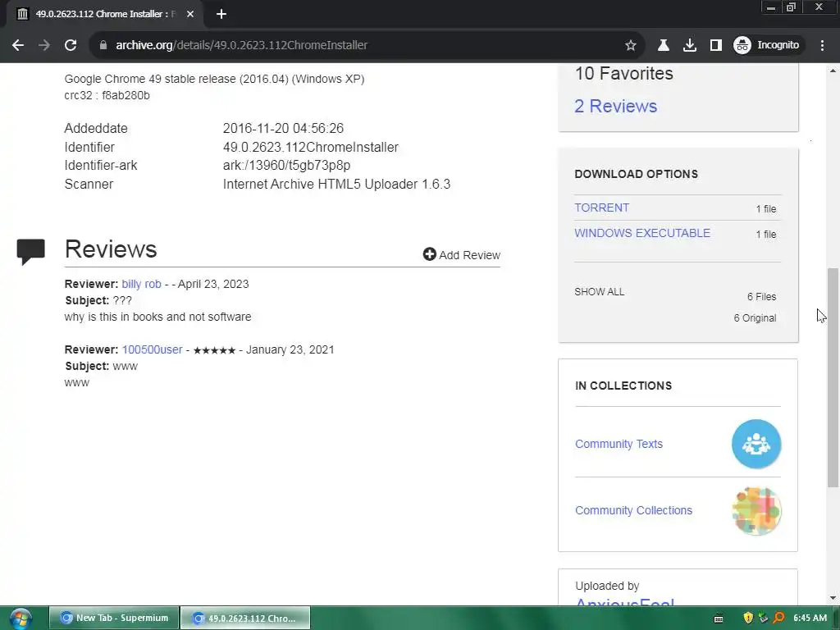Click the scrollbar down arrow
840x630 pixels.
(833, 598)
